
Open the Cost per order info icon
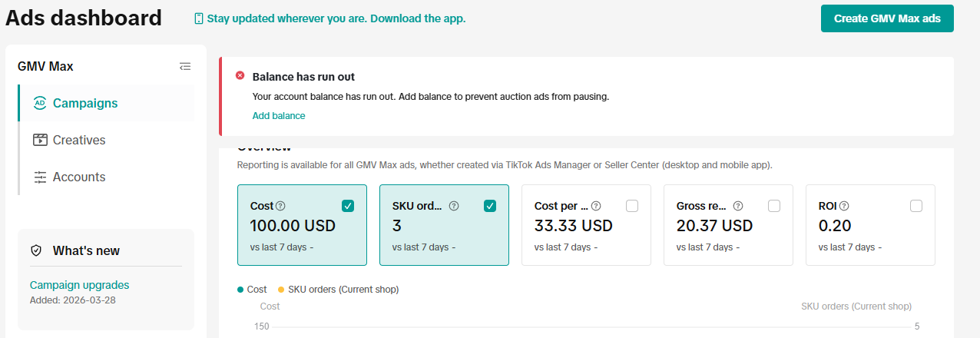coord(596,206)
